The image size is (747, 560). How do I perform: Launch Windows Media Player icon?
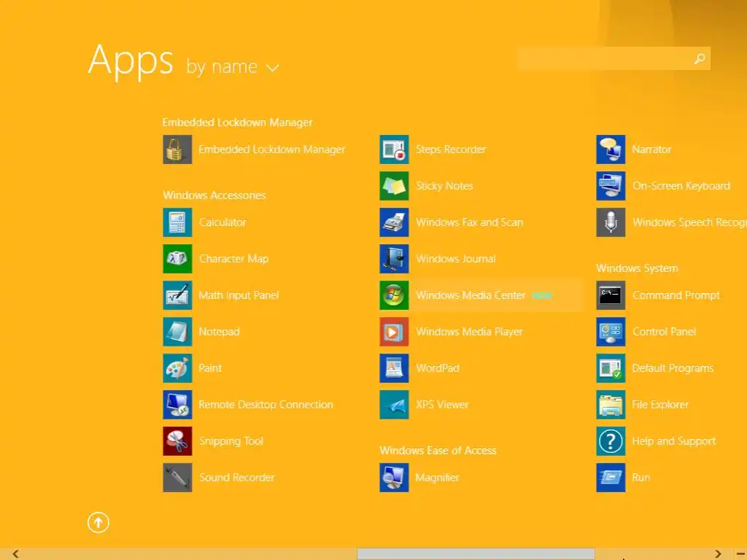[x=394, y=332]
